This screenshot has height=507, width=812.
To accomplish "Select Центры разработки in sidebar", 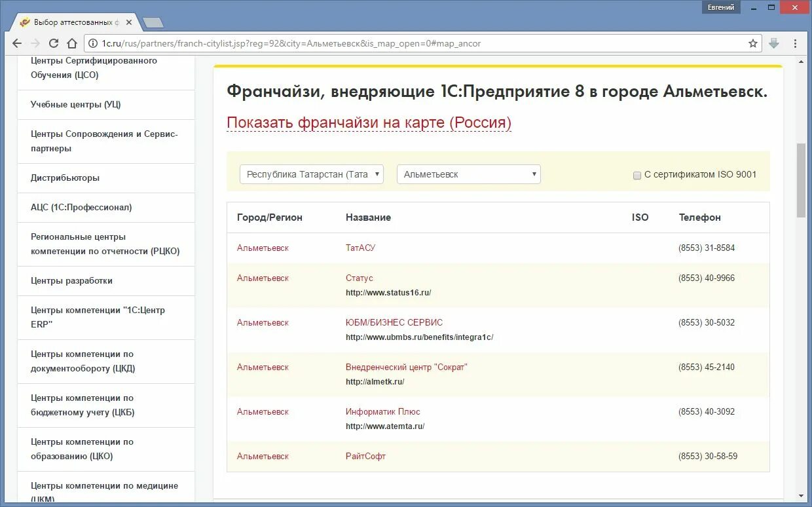I will click(x=106, y=281).
